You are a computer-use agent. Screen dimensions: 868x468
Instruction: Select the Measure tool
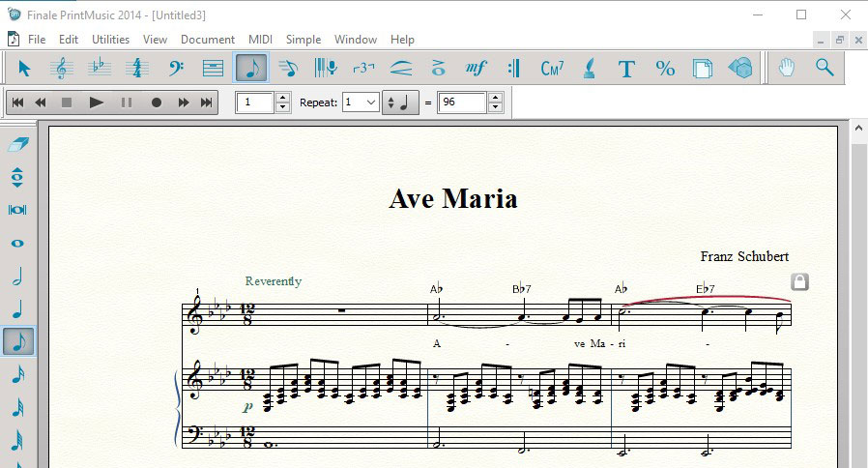pos(213,68)
